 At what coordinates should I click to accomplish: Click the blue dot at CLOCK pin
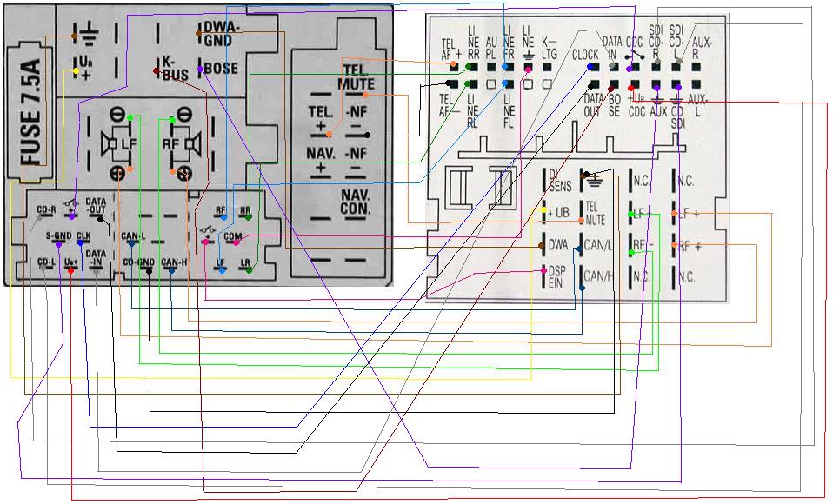coord(590,67)
